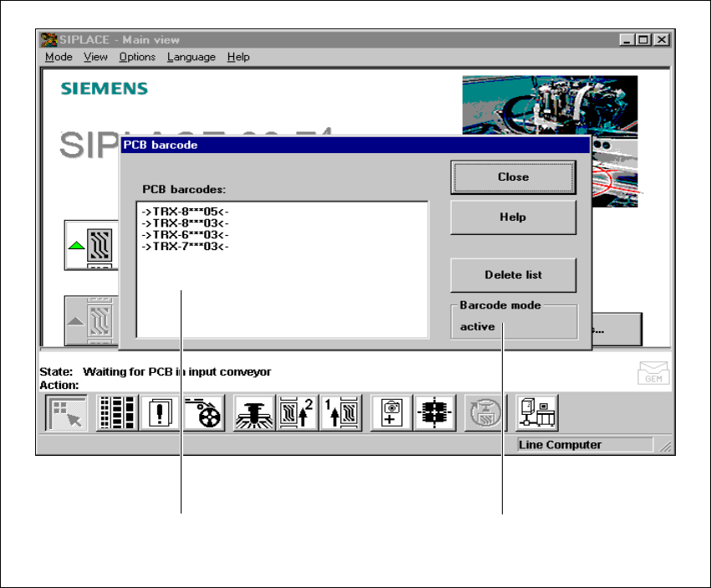Open the View menu
The height and width of the screenshot is (588, 711).
pyautogui.click(x=95, y=57)
